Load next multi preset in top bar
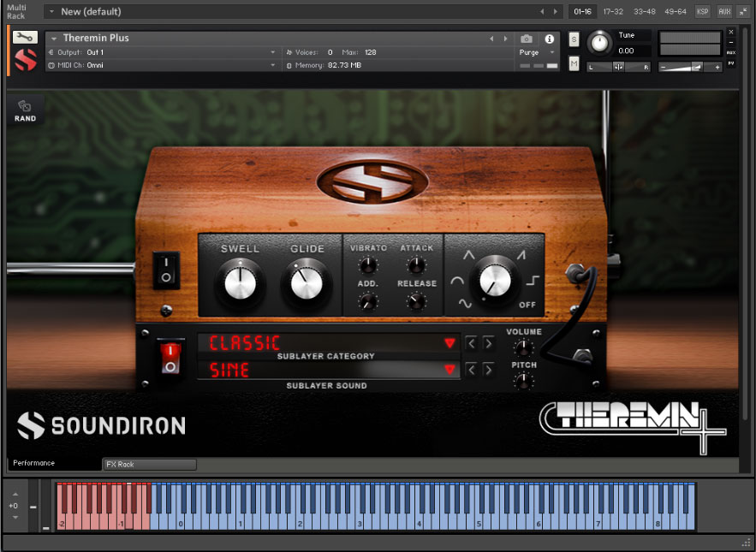The width and height of the screenshot is (756, 552). tap(556, 12)
